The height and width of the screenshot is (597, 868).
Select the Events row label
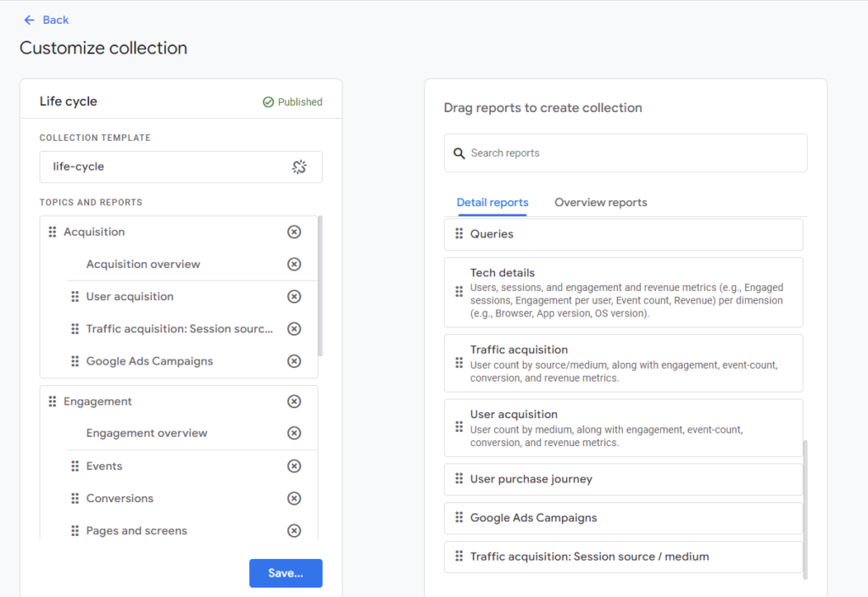[x=104, y=466]
